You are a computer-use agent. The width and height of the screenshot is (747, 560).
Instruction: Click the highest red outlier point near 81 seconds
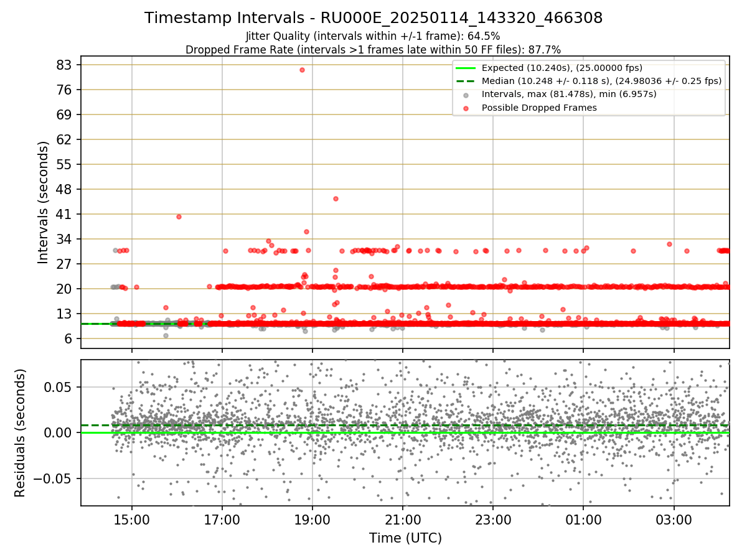(x=302, y=70)
